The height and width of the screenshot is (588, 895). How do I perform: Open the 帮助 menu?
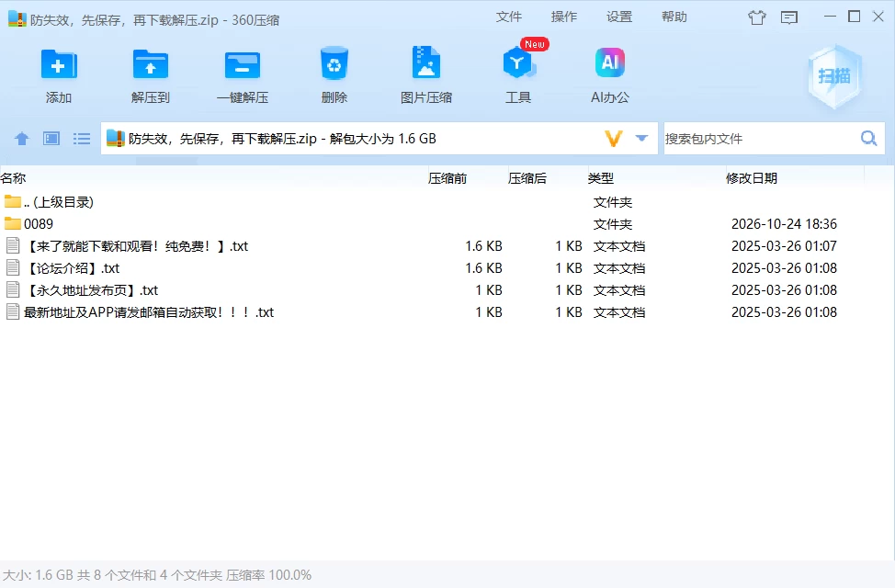[x=674, y=17]
